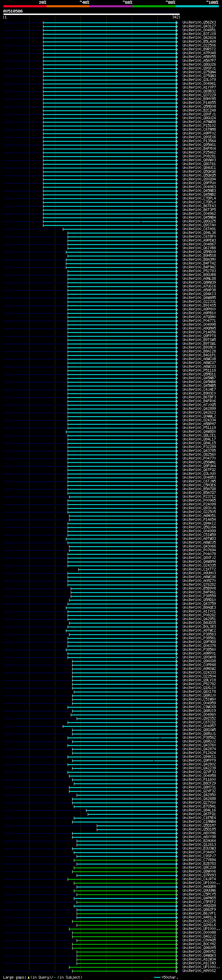Click query end position label 342
The width and height of the screenshot is (222, 980).
point(175,17)
